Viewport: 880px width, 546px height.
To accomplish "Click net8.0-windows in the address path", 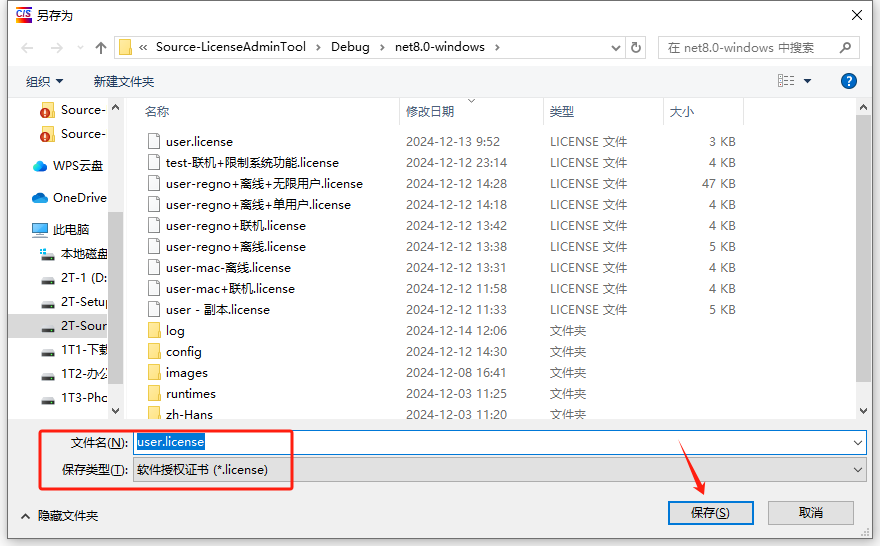I will pyautogui.click(x=439, y=47).
